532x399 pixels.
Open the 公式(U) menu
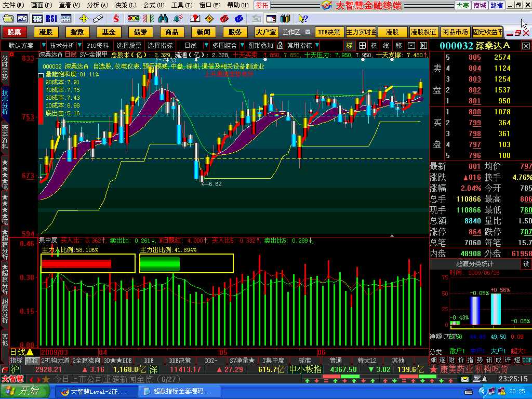click(x=154, y=5)
